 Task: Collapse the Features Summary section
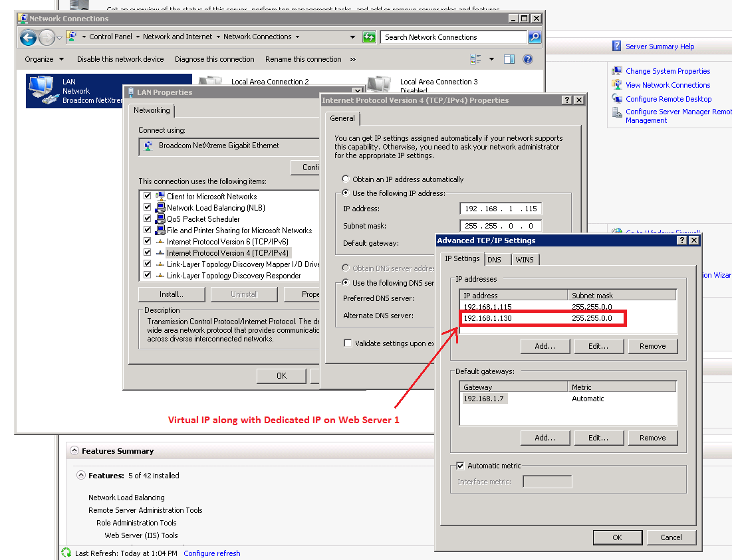click(74, 450)
